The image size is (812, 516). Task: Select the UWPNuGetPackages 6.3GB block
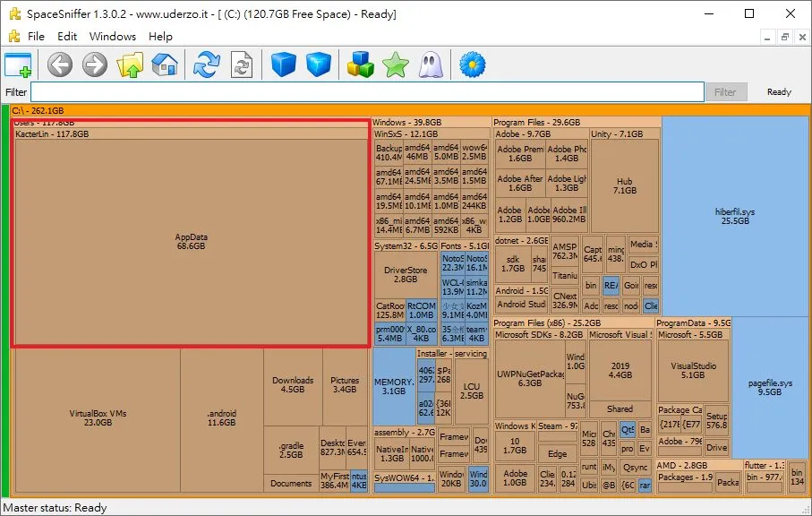pyautogui.click(x=529, y=379)
